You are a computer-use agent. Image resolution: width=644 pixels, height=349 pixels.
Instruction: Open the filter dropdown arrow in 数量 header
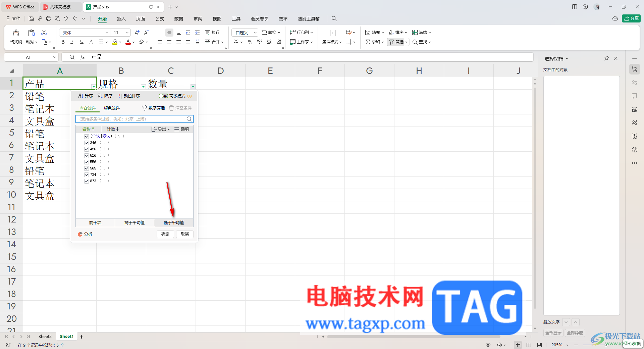[x=193, y=87]
